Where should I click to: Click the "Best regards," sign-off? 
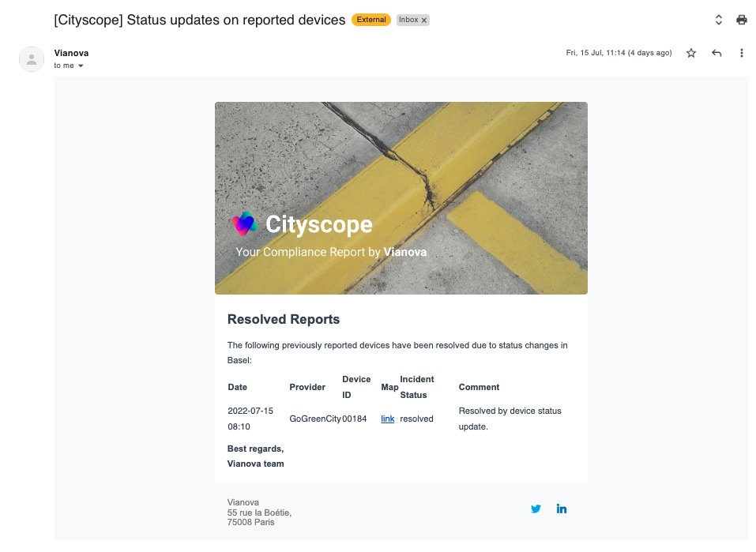255,449
